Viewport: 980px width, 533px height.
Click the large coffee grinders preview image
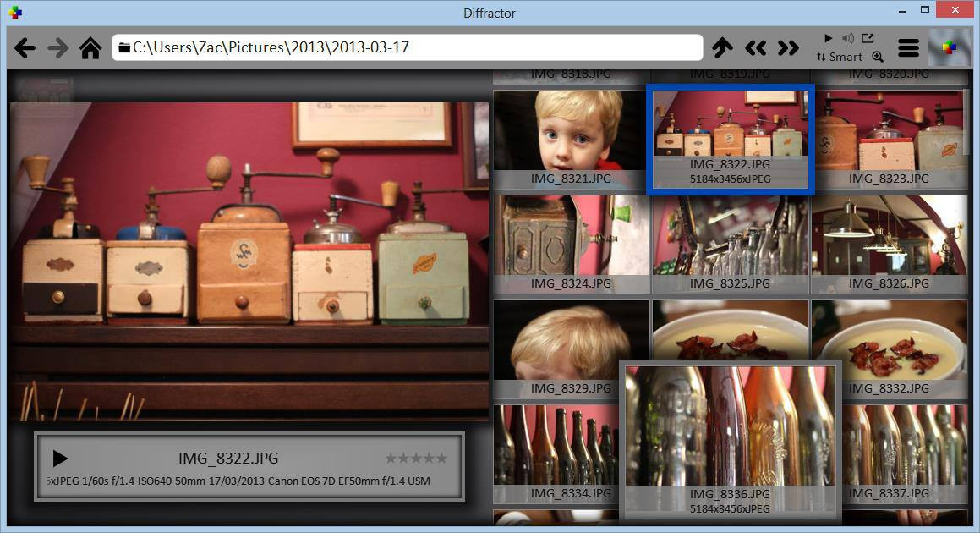[x=249, y=261]
